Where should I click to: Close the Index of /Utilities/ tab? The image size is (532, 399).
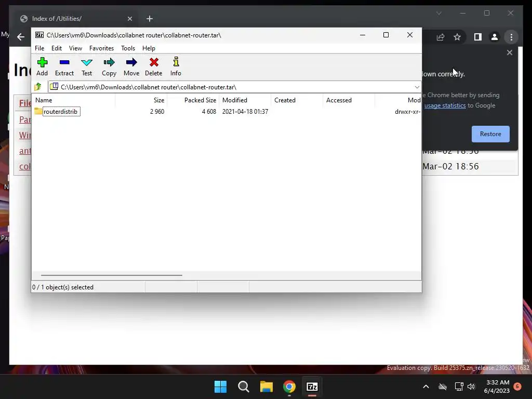click(129, 19)
